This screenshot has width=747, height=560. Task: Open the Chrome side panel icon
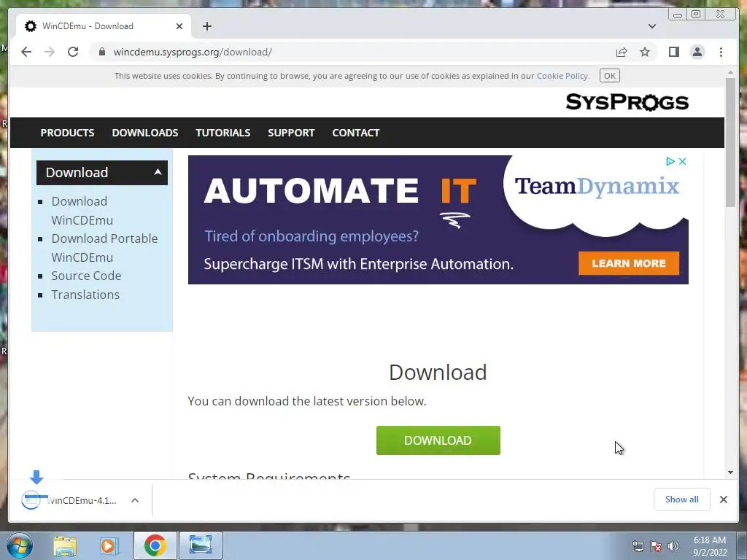click(673, 52)
